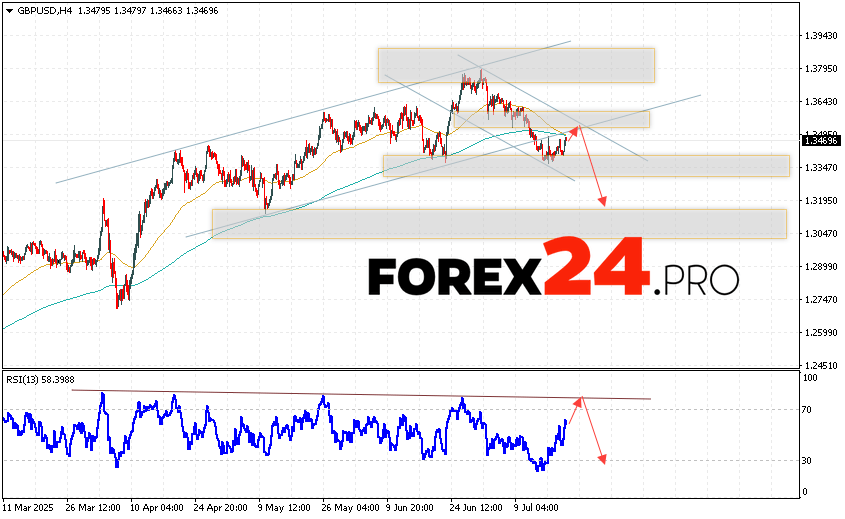
Task: Click the 1.39430 price axis label
Action: tap(820, 35)
